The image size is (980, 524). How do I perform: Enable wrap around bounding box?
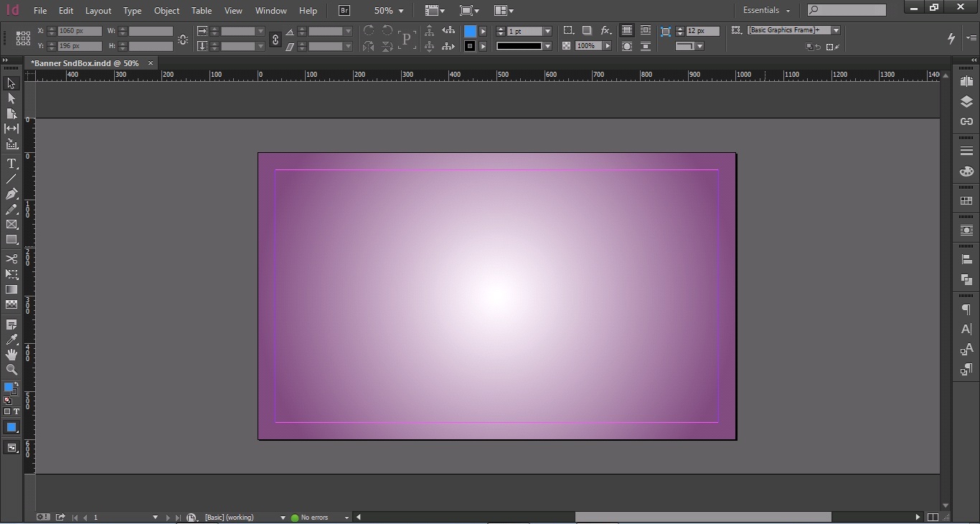(646, 30)
